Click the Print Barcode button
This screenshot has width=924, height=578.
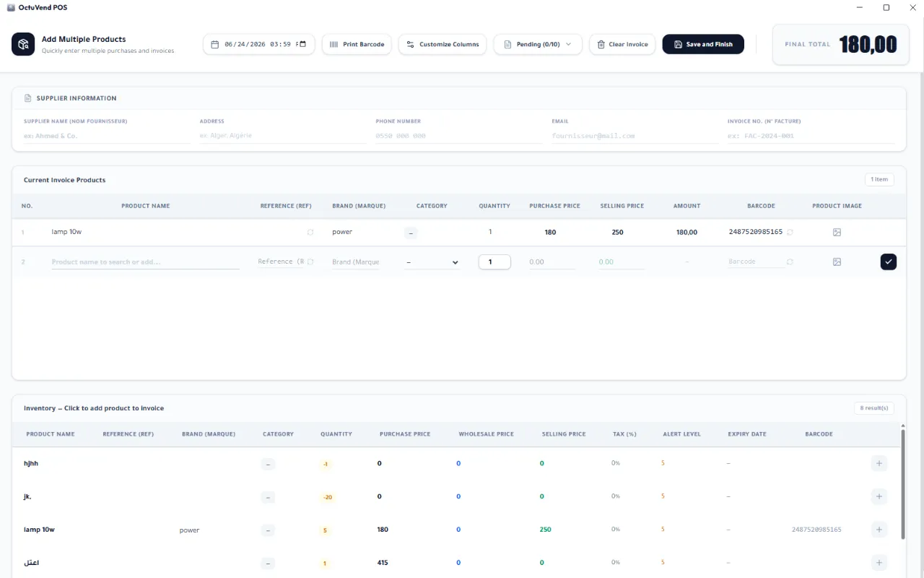click(357, 44)
